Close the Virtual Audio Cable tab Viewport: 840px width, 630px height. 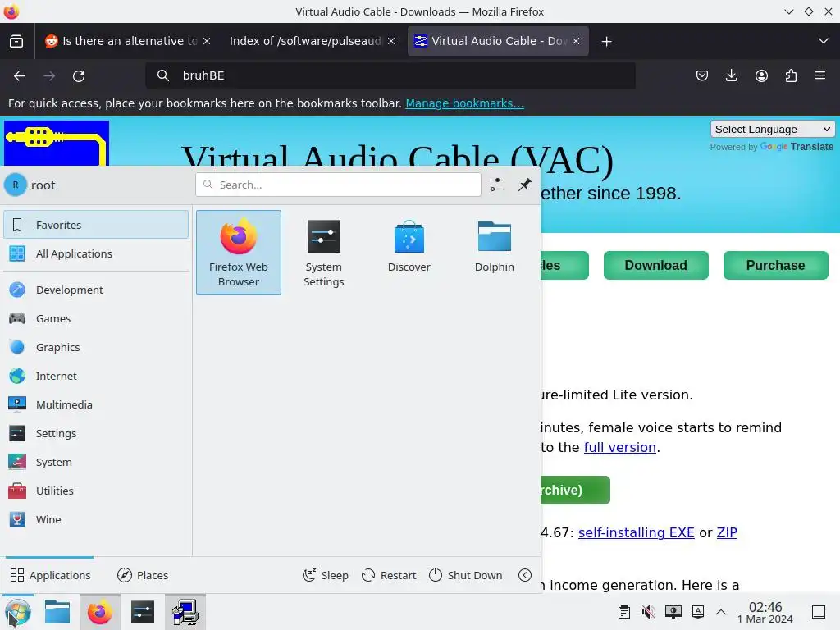tap(576, 41)
